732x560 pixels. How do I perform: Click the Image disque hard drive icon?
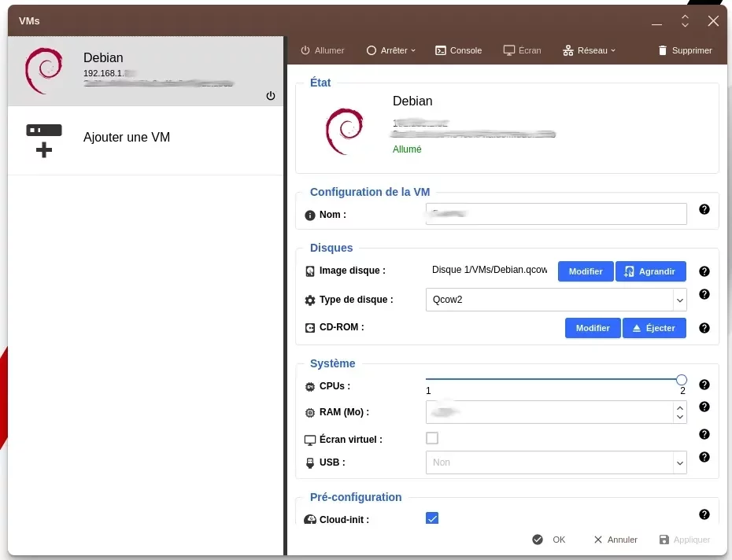coord(310,271)
